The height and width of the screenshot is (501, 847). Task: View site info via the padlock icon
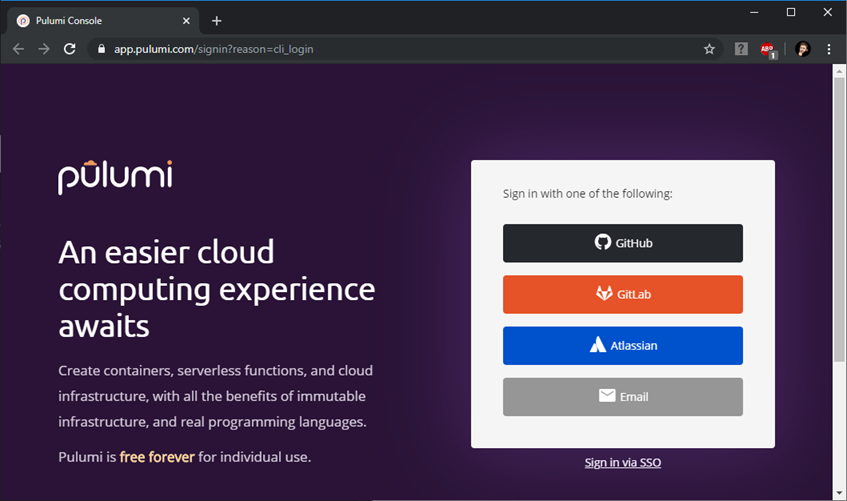click(101, 49)
